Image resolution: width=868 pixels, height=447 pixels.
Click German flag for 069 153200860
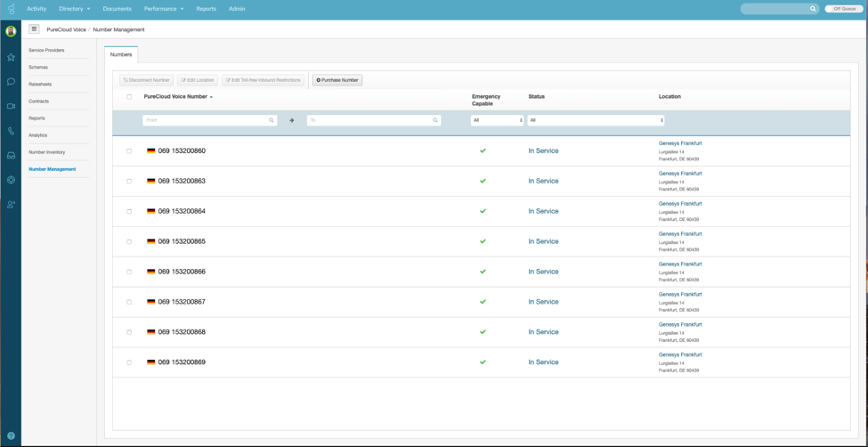pyautogui.click(x=151, y=150)
